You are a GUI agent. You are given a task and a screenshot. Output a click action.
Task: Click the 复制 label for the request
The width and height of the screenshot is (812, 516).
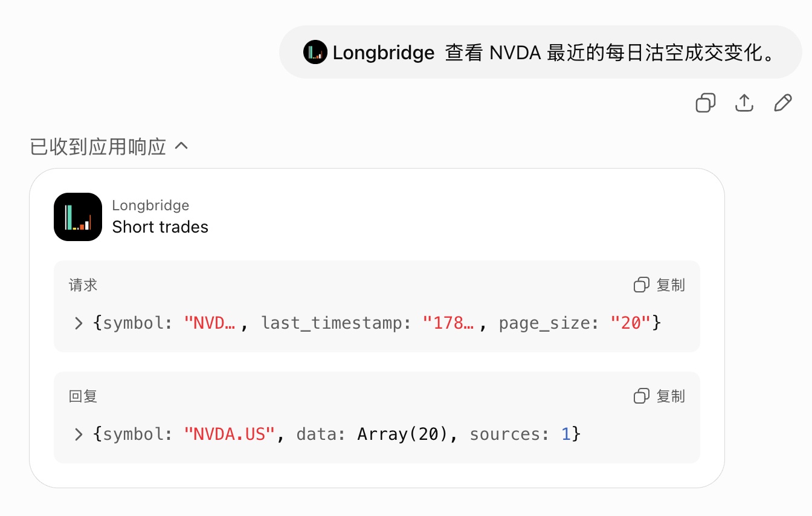click(x=671, y=285)
